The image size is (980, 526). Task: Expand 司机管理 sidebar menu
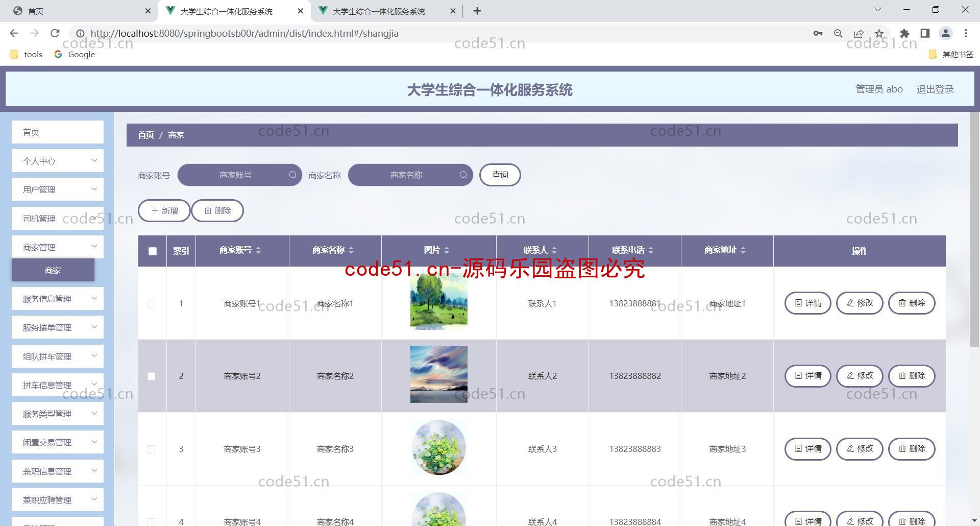(58, 219)
